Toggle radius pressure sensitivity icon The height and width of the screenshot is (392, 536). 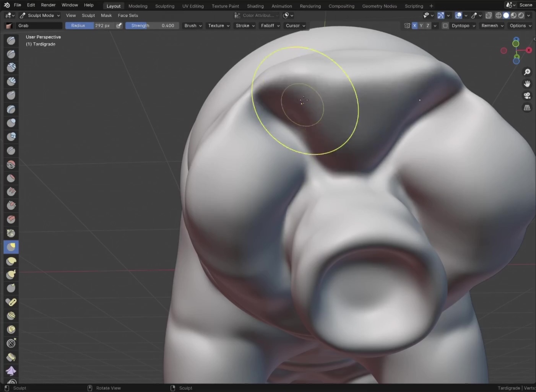click(x=119, y=26)
